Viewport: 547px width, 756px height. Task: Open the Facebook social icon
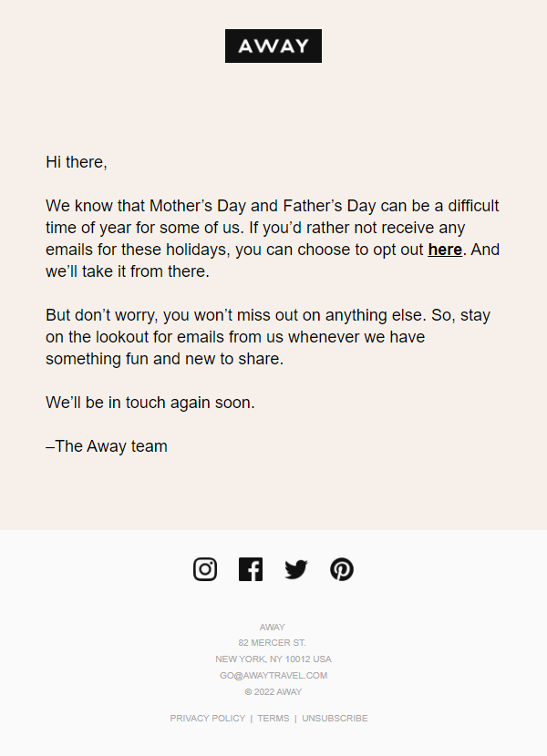[x=251, y=569]
